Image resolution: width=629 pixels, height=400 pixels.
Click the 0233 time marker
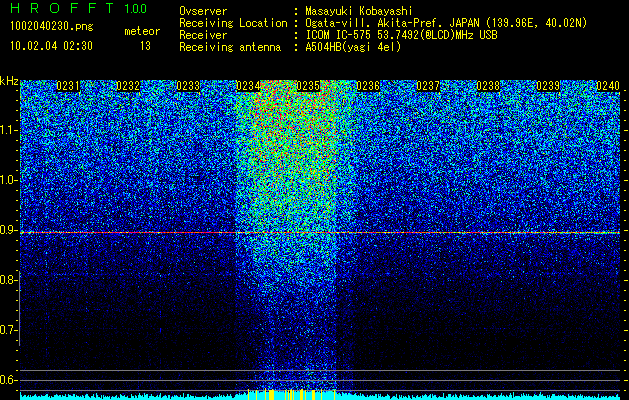pyautogui.click(x=188, y=86)
